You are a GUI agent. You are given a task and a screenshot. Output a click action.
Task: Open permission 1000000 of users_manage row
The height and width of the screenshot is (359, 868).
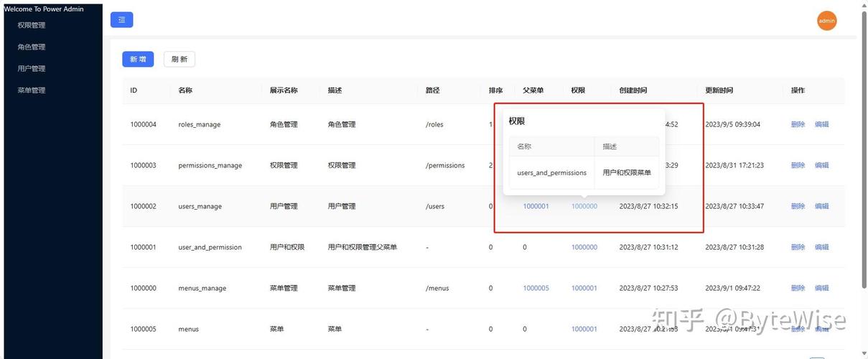(x=584, y=206)
